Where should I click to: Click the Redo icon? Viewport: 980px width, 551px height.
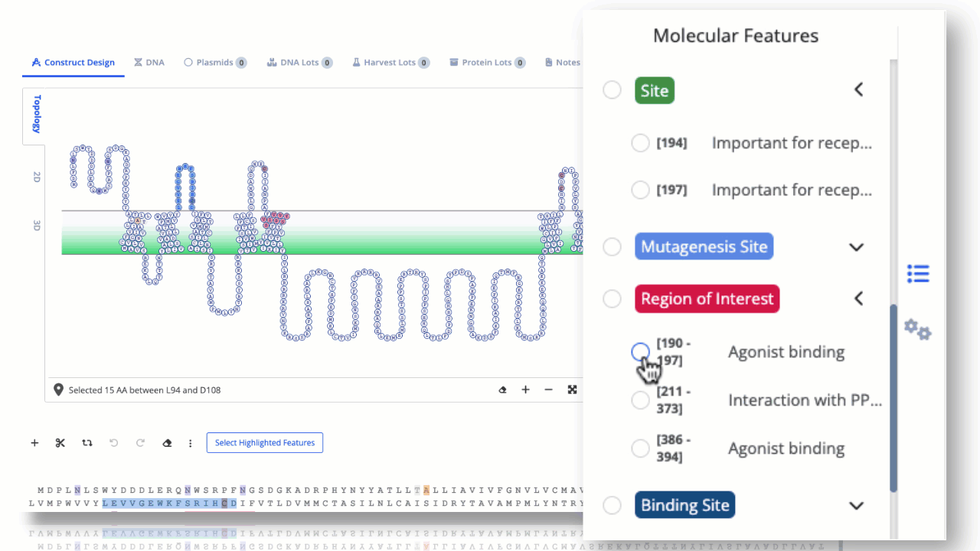(x=140, y=442)
